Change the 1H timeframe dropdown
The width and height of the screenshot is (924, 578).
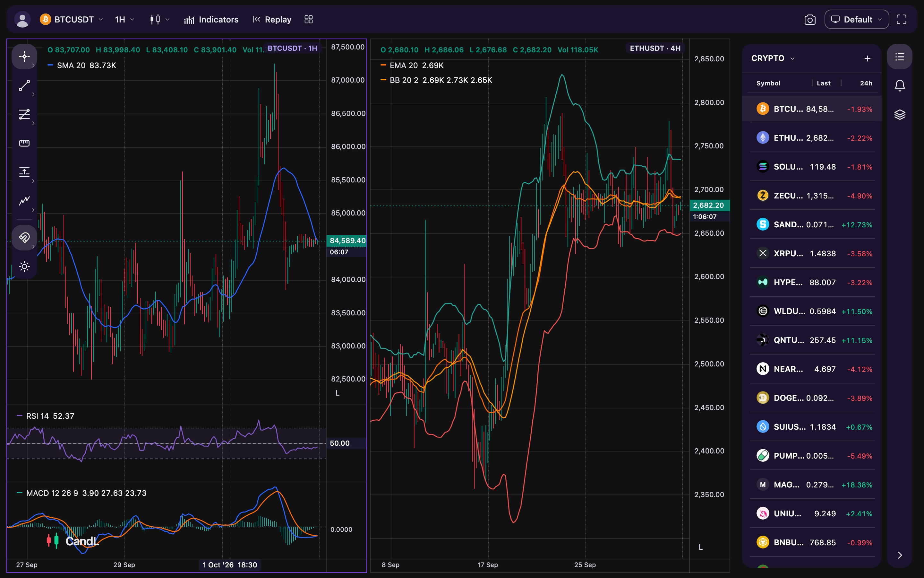pos(124,20)
